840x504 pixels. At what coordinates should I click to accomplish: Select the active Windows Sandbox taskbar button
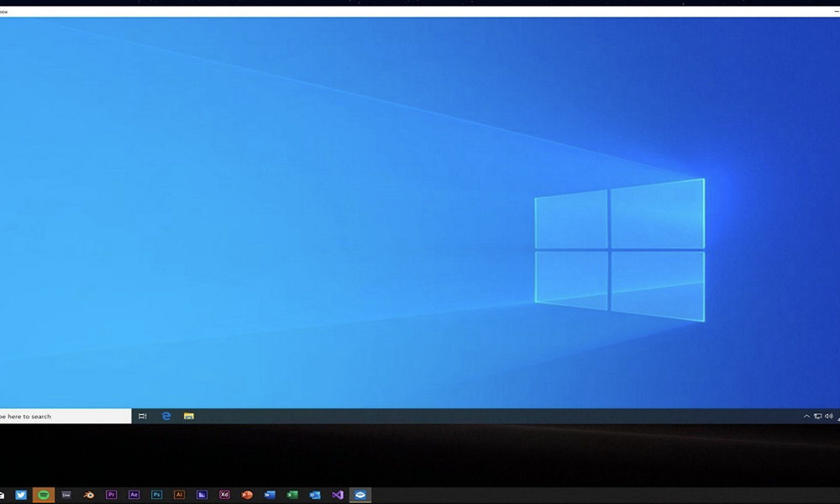360,495
